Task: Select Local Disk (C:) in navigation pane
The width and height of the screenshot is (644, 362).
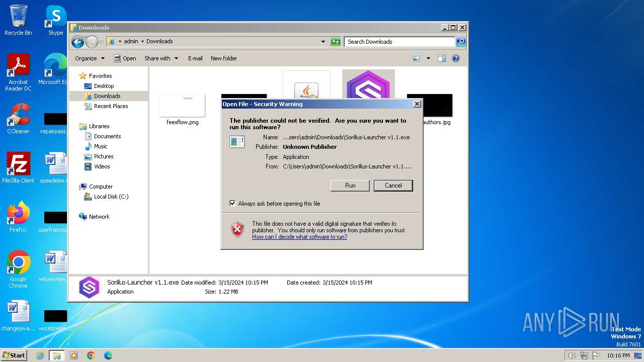Action: [111, 197]
